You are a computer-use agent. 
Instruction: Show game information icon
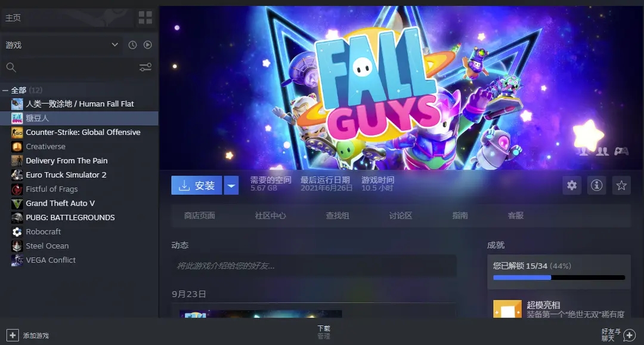coord(596,186)
